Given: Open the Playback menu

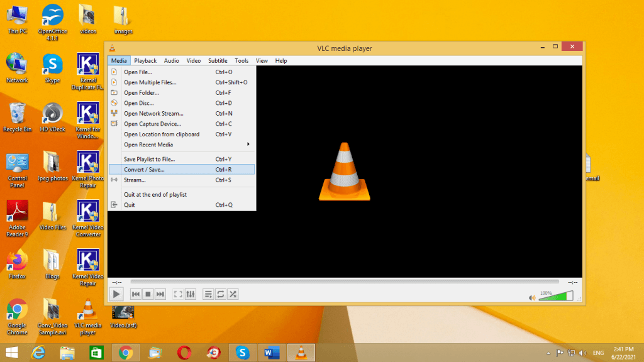Looking at the screenshot, I should point(145,60).
